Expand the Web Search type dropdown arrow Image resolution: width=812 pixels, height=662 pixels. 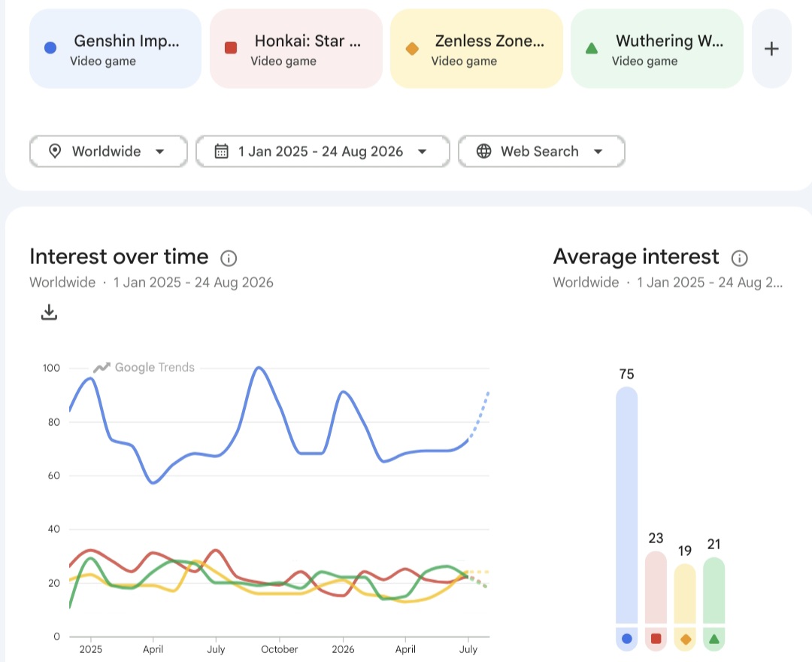[x=598, y=152]
